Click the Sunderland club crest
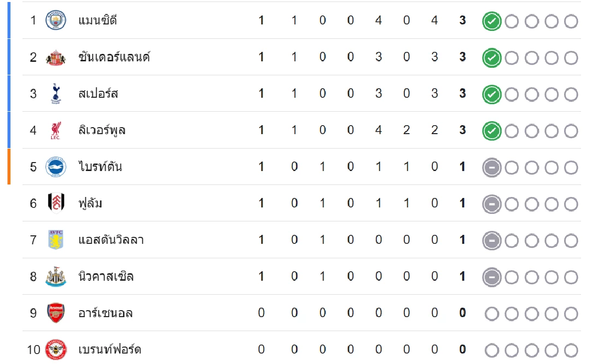The image size is (599, 364). click(56, 57)
